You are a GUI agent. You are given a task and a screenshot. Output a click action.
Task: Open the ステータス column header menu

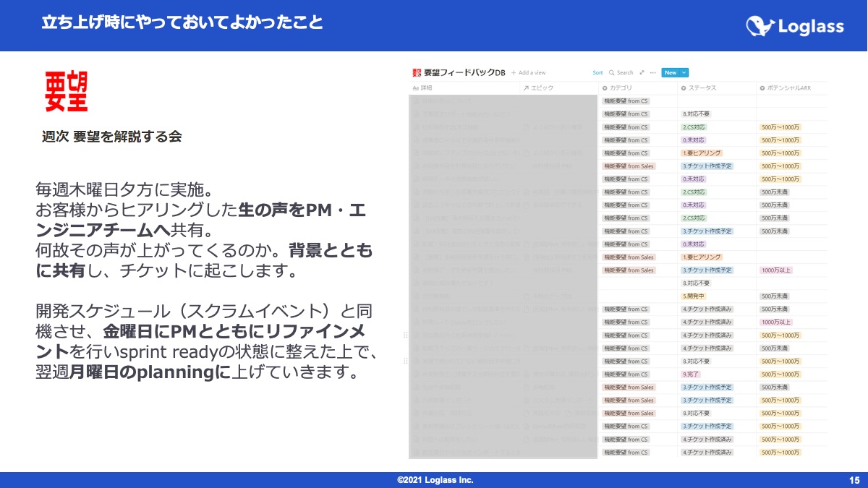(698, 88)
